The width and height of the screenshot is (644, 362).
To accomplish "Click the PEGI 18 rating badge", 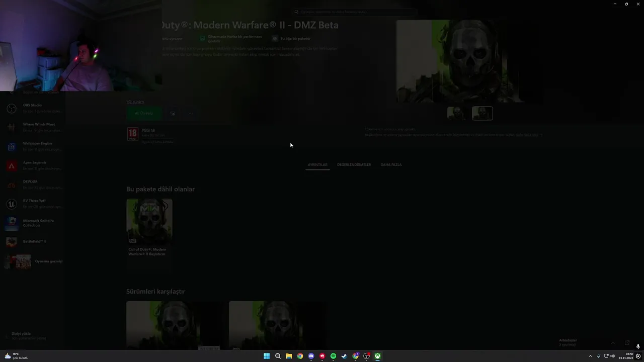I will click(132, 133).
